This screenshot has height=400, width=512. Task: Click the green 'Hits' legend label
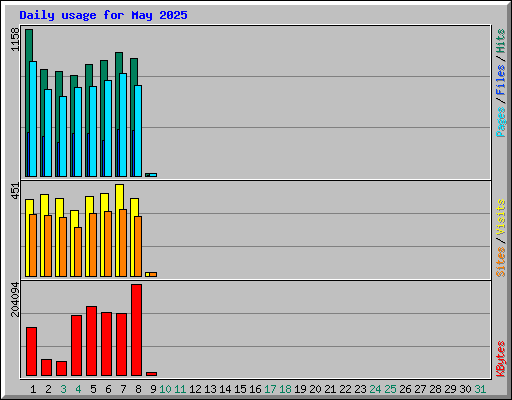click(500, 41)
